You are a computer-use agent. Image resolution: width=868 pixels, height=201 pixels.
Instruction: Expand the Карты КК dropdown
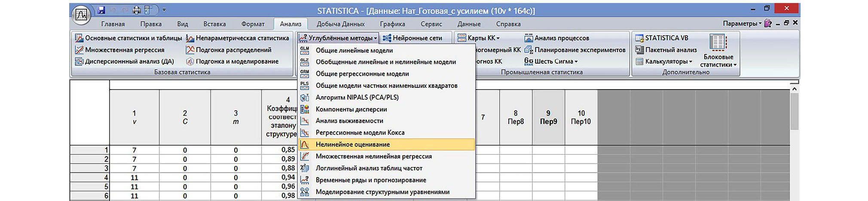479,38
